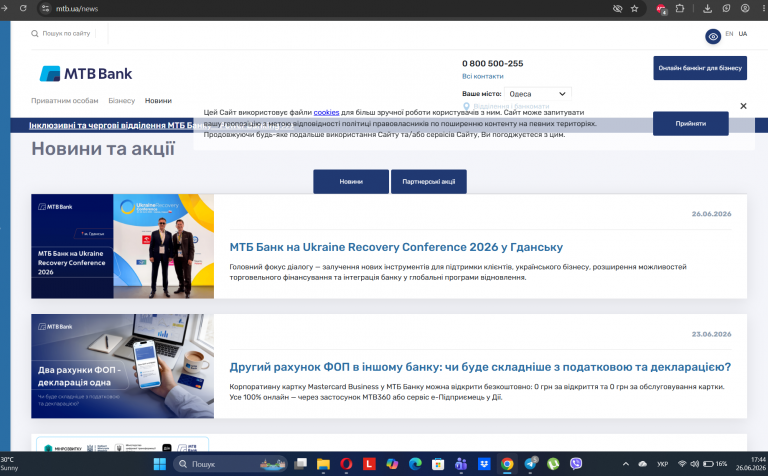Open File Explorer from taskbar
The height and width of the screenshot is (476, 768).
click(323, 464)
